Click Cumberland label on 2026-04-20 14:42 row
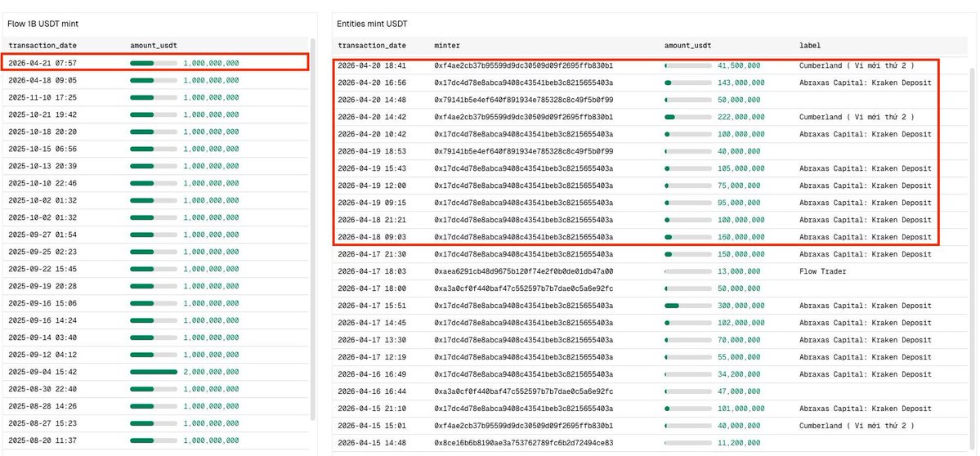This screenshot has width=980, height=456. tap(856, 117)
